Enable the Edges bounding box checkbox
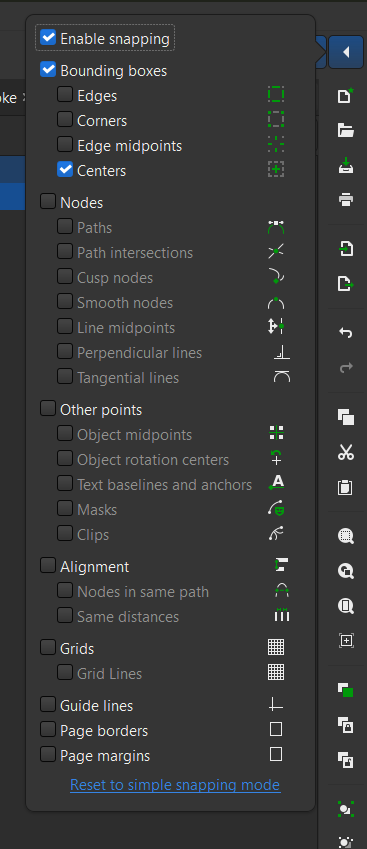Image resolution: width=367 pixels, height=849 pixels. pos(65,95)
